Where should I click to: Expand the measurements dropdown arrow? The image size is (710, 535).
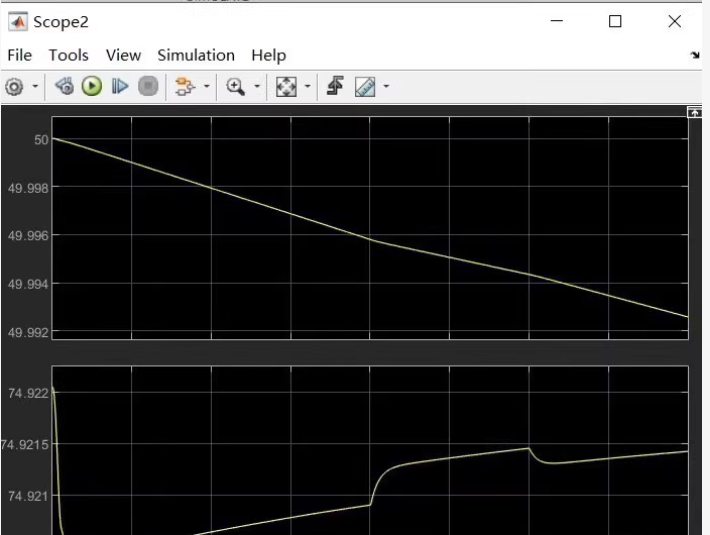[386, 86]
